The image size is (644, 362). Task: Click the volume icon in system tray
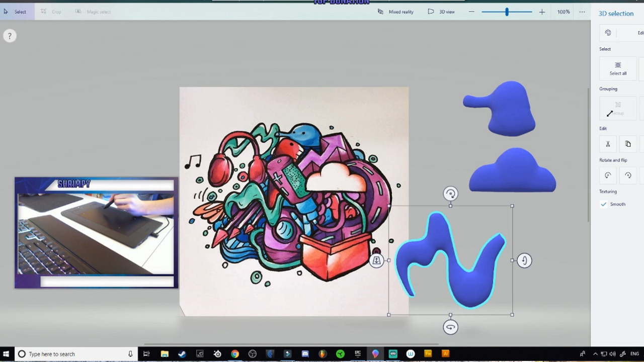click(x=613, y=354)
